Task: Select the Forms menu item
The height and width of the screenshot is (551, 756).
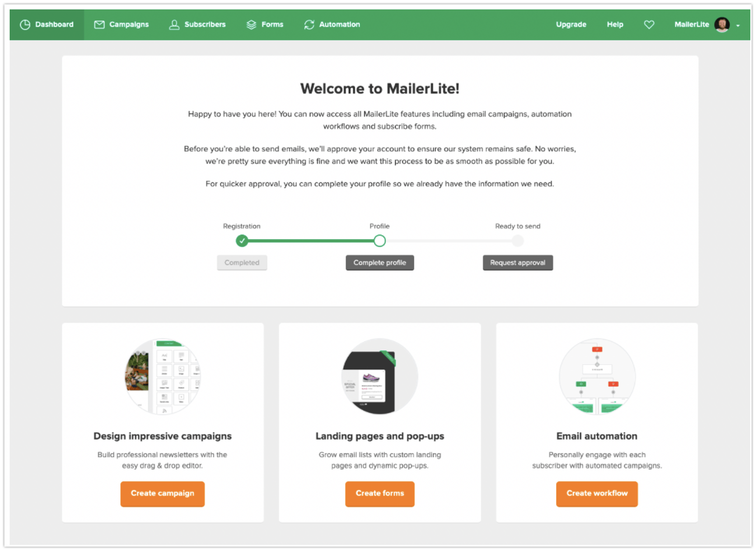Action: (265, 25)
